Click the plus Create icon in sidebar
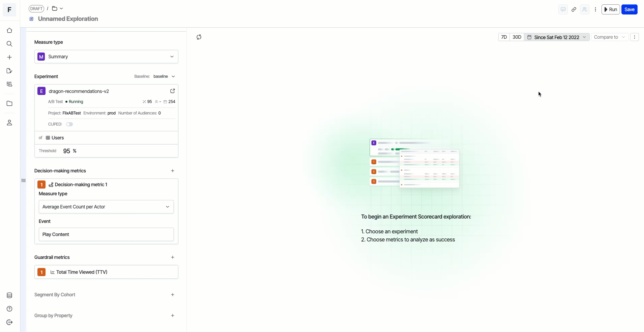 tap(9, 57)
